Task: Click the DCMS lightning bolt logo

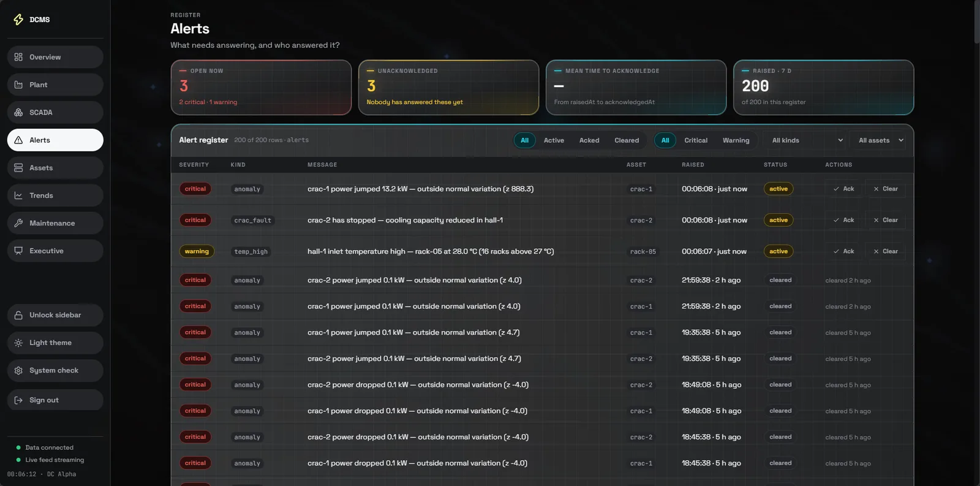Action: tap(18, 20)
